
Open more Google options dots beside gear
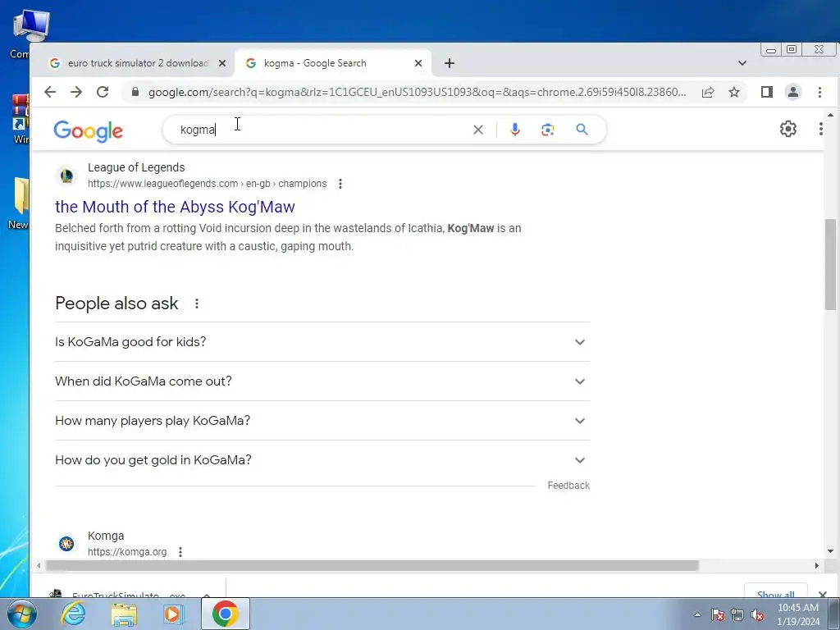click(x=820, y=129)
